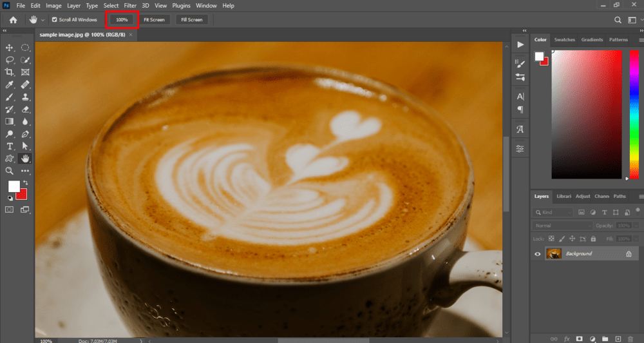Viewport: 644px width, 343px height.
Task: Open the Paragraph panel icon
Action: (x=520, y=110)
